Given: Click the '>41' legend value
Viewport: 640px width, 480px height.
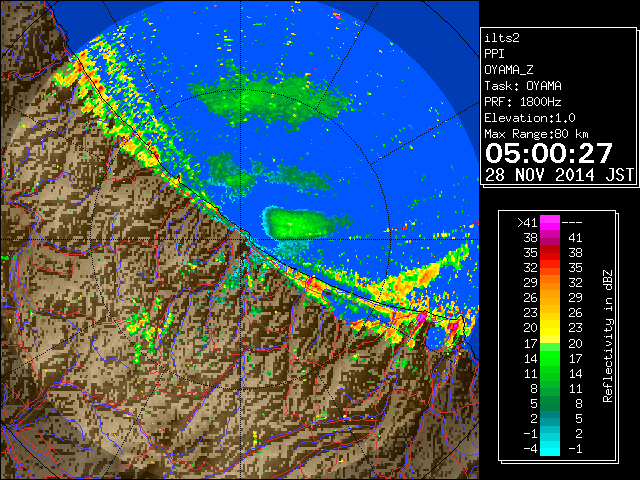Looking at the screenshot, I should tap(527, 223).
